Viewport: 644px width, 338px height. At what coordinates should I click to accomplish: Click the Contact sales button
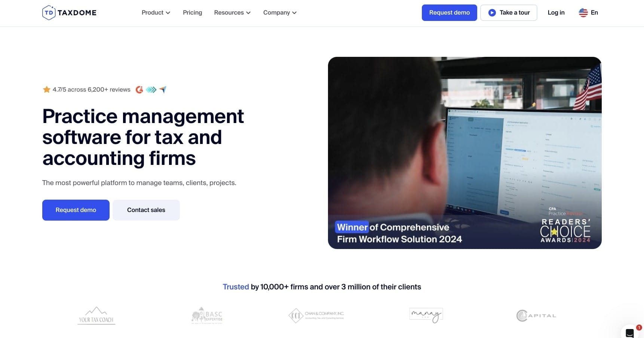point(146,210)
